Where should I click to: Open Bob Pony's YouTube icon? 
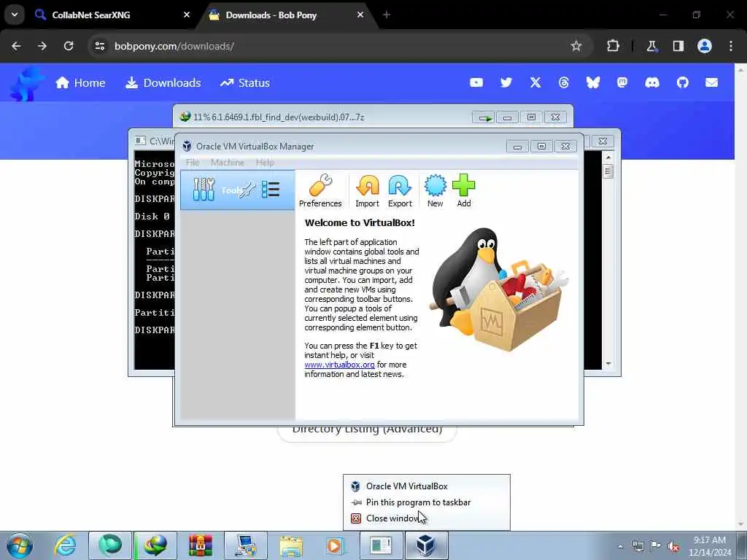pos(476,83)
